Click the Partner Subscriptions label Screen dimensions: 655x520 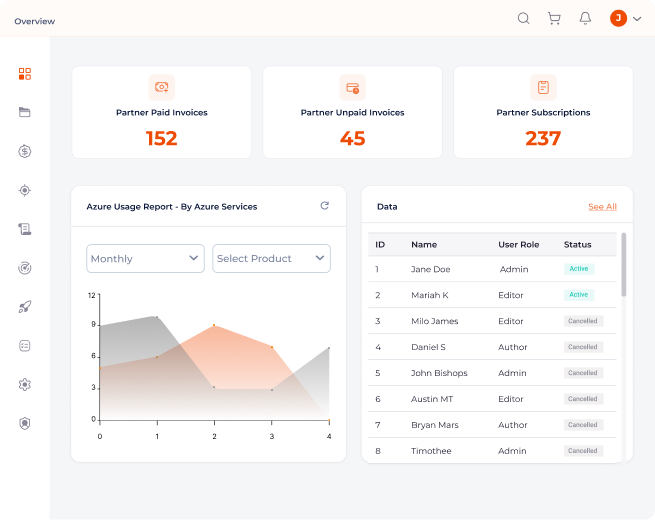pyautogui.click(x=543, y=112)
